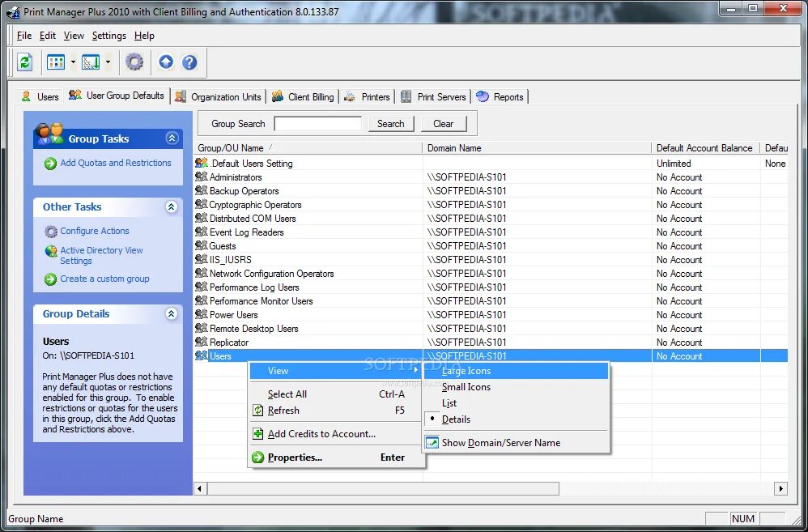The height and width of the screenshot is (532, 808).
Task: Collapse the Group Details panel
Action: click(172, 313)
